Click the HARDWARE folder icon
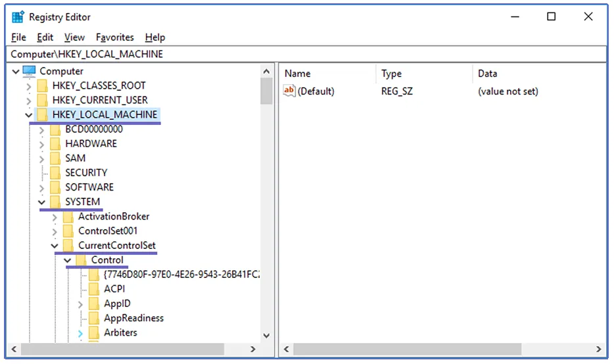The width and height of the screenshot is (614, 364). click(55, 144)
